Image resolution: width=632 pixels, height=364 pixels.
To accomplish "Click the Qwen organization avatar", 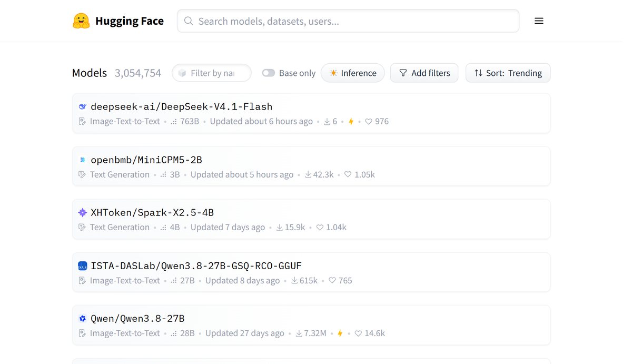I will 82,319.
